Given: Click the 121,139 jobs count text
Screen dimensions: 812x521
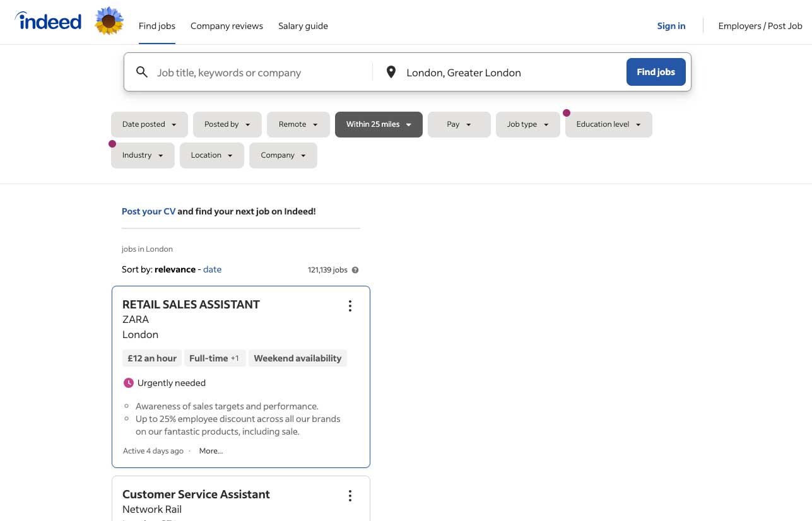Looking at the screenshot, I should point(327,270).
